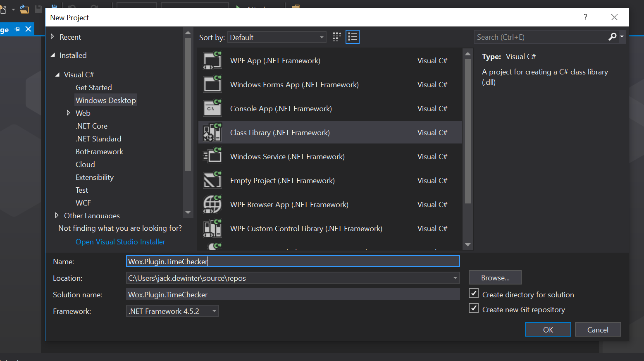Select the Class Library (.NET Framework) template icon
This screenshot has width=644, height=361.
[212, 132]
